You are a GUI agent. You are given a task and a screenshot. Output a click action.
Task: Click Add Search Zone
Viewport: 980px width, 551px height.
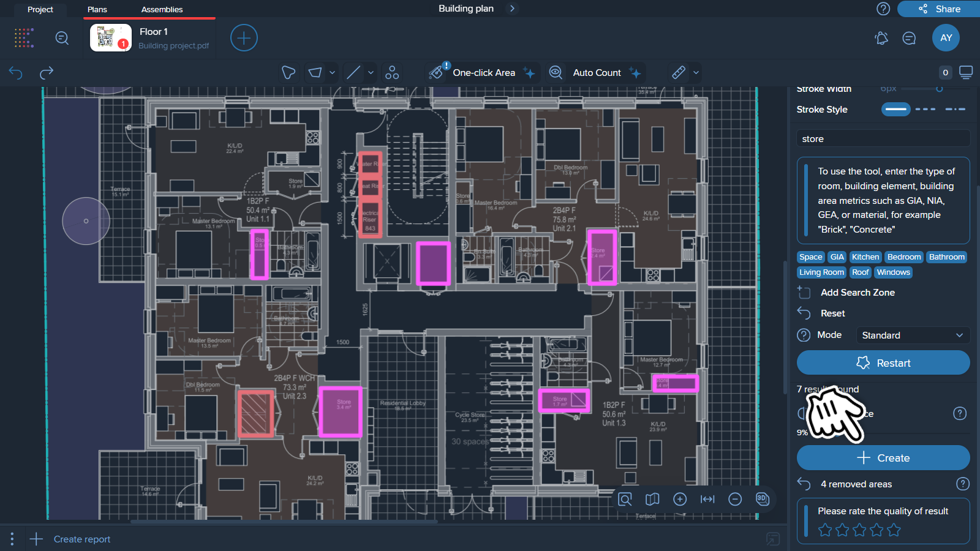(x=858, y=293)
